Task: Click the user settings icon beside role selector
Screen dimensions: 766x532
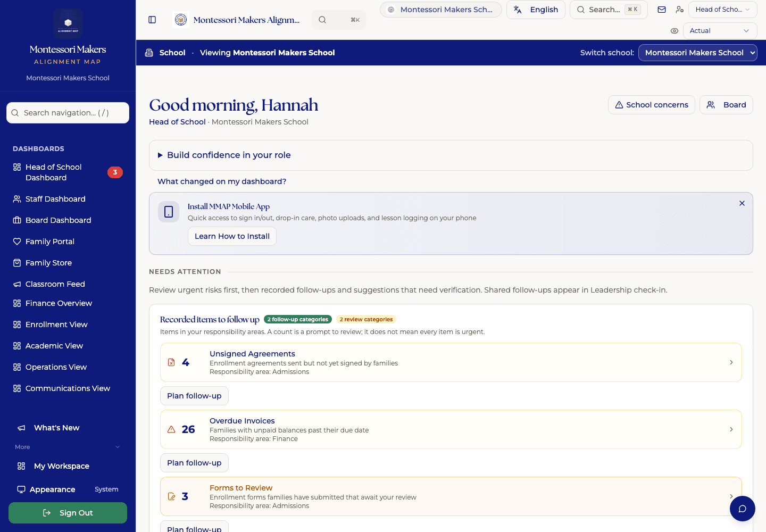Action: pyautogui.click(x=679, y=10)
